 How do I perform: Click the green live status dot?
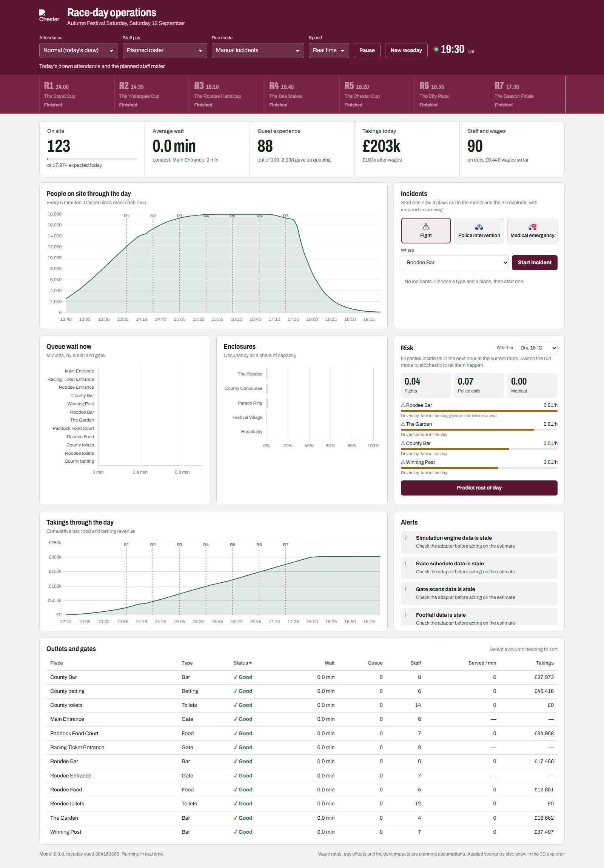tap(436, 49)
